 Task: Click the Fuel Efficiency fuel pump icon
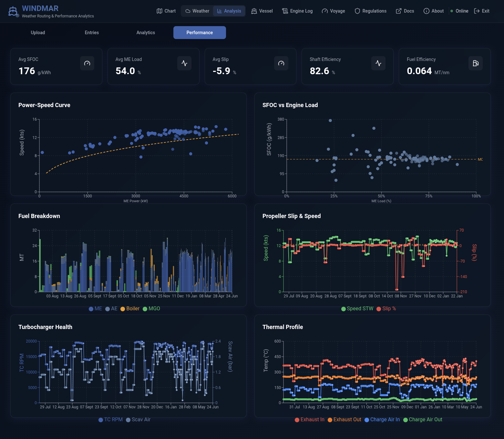coord(476,63)
